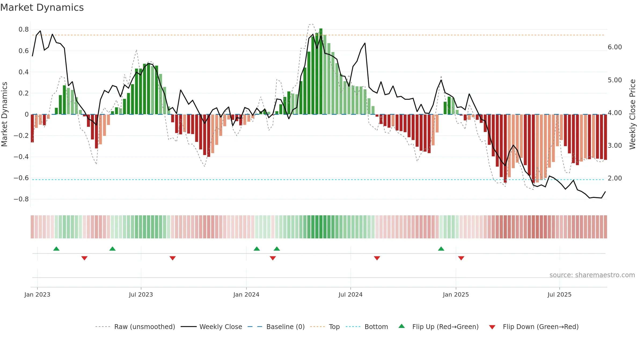Image resolution: width=644 pixels, height=362 pixels.
Task: Click the 0.6 left axis tick label
Action: [24, 51]
